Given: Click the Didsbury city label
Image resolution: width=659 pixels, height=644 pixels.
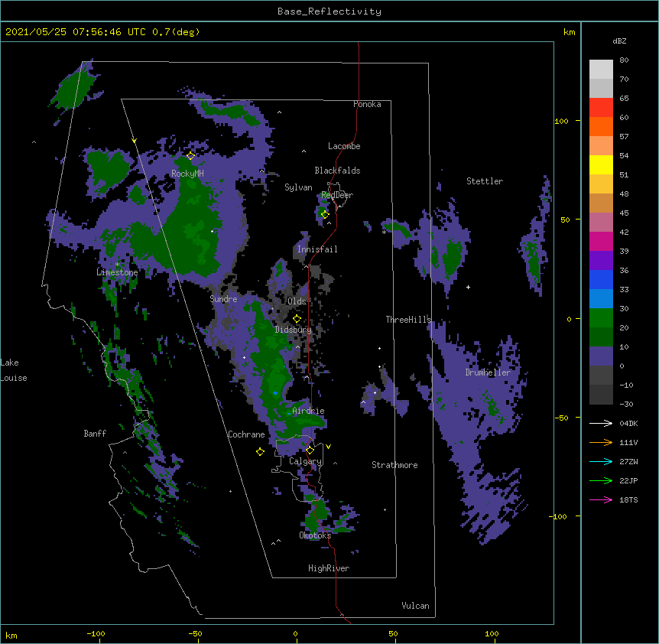Looking at the screenshot, I should [x=294, y=330].
